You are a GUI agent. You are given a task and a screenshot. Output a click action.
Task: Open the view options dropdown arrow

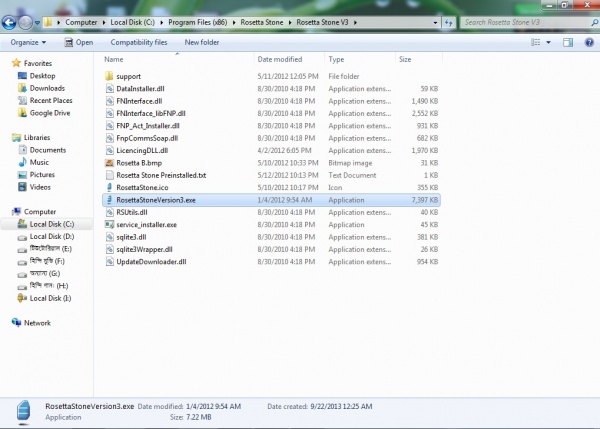pos(548,42)
